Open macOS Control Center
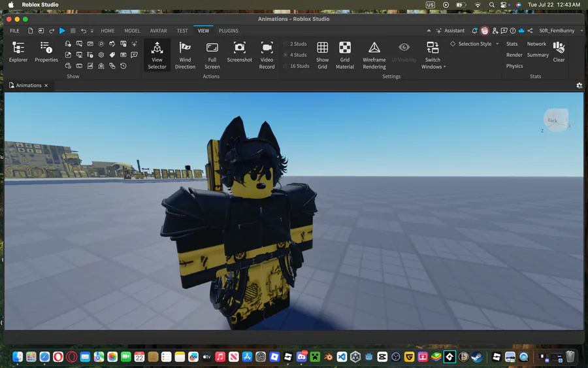Screen dimensions: 588x368 (x=504, y=5)
